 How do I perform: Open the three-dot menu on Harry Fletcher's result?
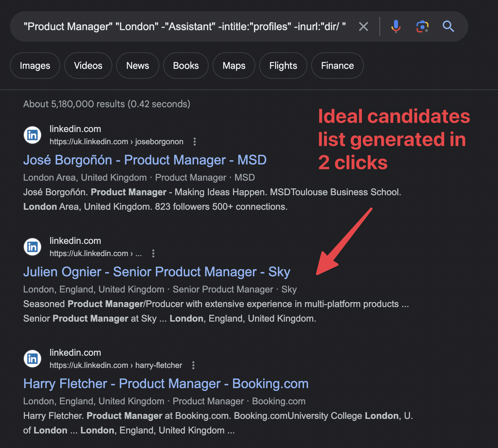click(x=193, y=365)
